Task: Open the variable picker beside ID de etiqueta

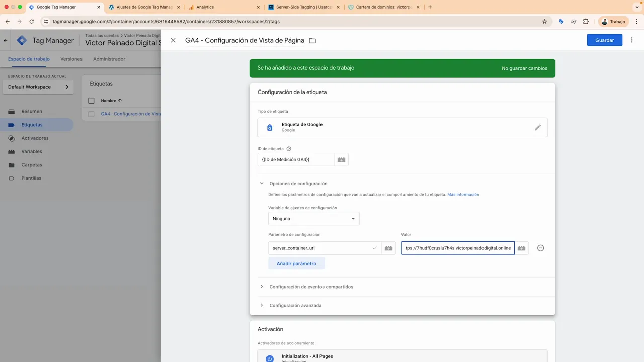Action: 341,159
